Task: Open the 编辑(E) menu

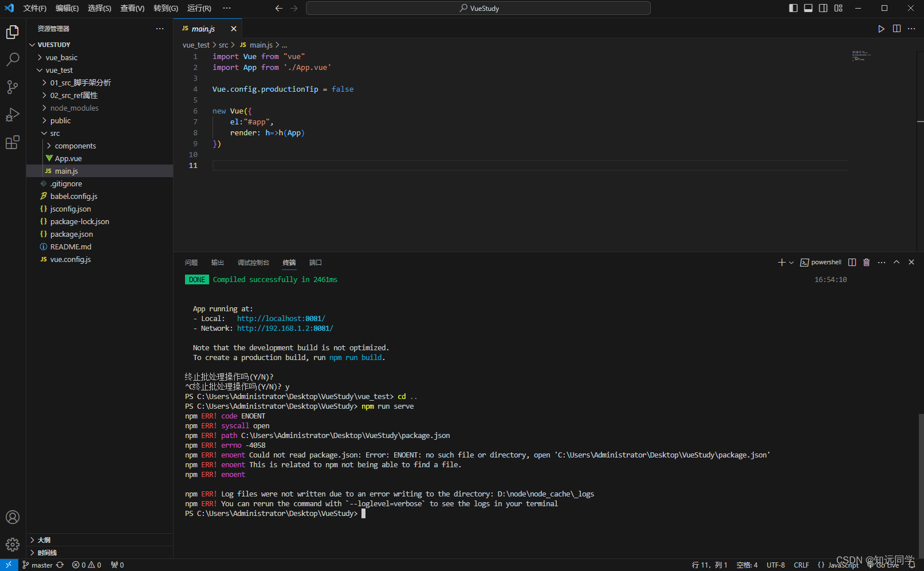Action: click(x=67, y=8)
